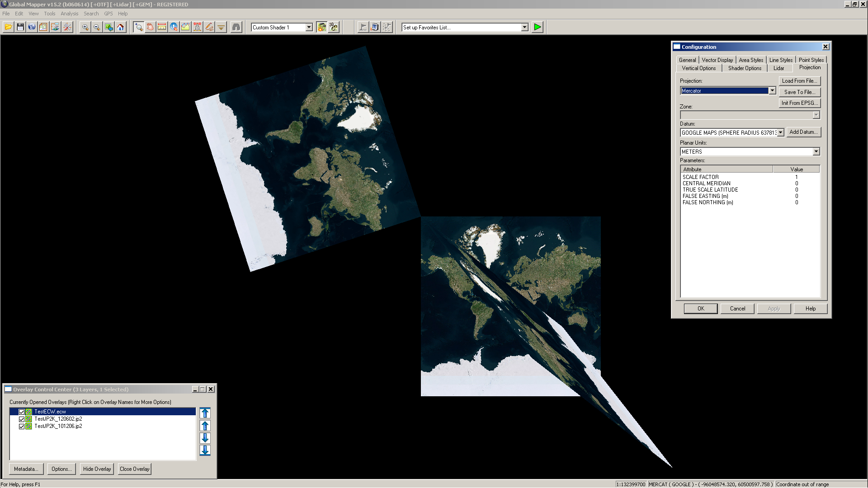
Task: Switch to the Shader Options tab
Action: tap(745, 68)
